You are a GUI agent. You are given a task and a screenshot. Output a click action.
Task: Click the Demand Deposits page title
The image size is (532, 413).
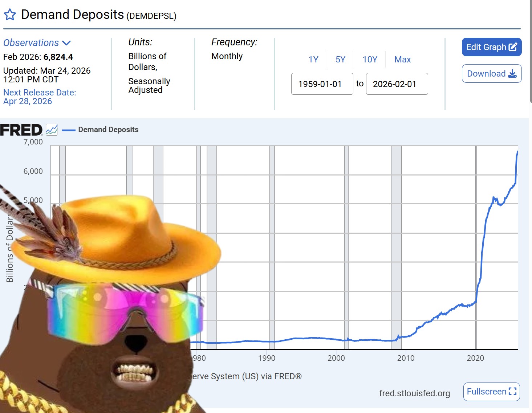pos(73,15)
